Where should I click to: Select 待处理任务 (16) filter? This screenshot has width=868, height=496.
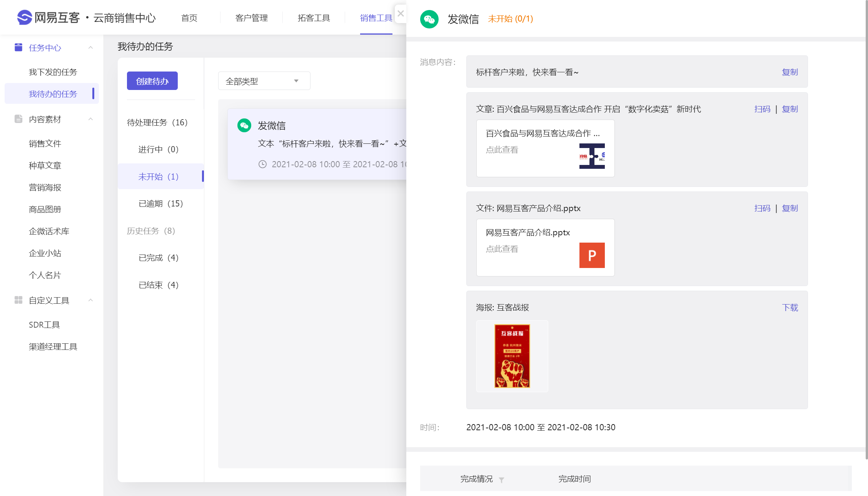(157, 122)
